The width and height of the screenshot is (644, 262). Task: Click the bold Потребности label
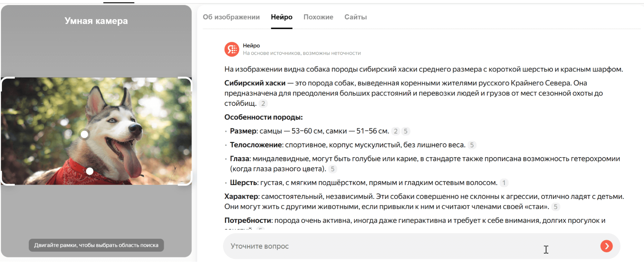coord(248,220)
